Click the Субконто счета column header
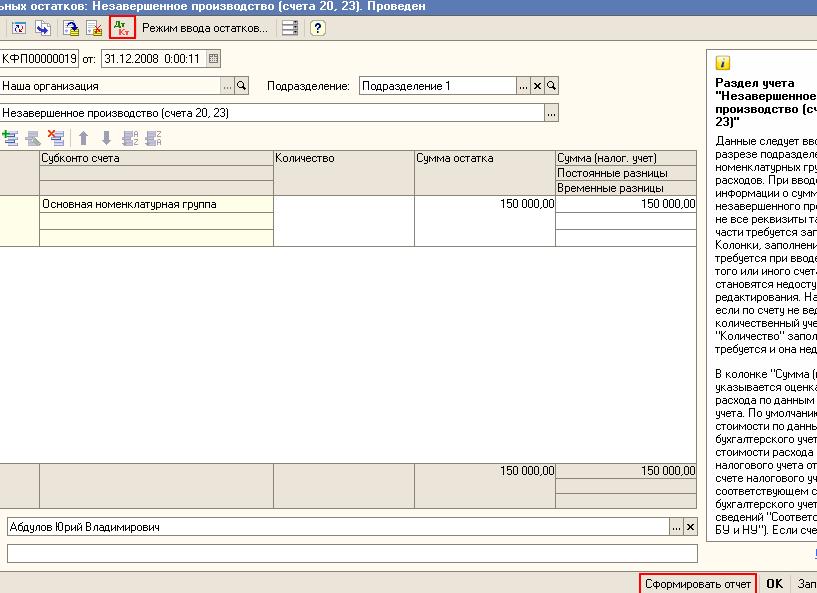Image resolution: width=817 pixels, height=593 pixels. (156, 158)
